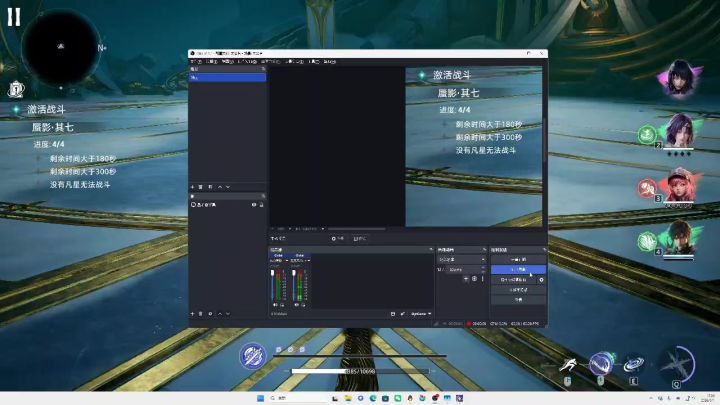This screenshot has width=720, height=405.
Task: Open source properties gear in Sources toolbar
Action: (210, 314)
